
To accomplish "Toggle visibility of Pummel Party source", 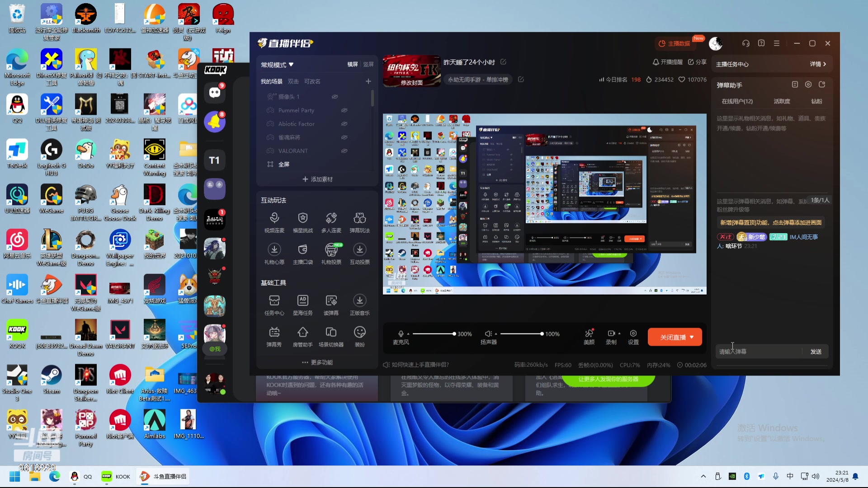I will [x=344, y=110].
